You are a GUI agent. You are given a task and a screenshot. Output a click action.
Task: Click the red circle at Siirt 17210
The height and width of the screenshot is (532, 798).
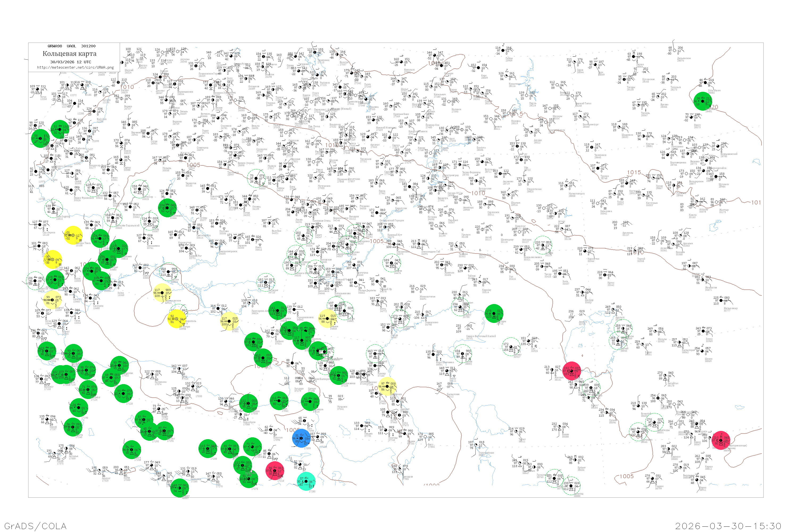pos(275,471)
